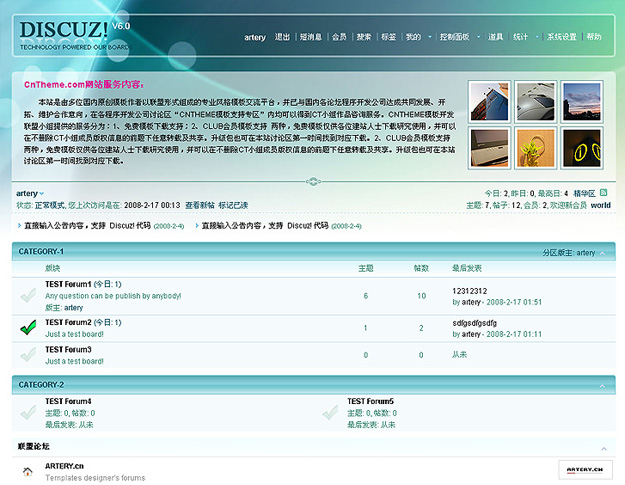
Task: Collapse the CATEGORY-2 section
Action: pos(604,385)
